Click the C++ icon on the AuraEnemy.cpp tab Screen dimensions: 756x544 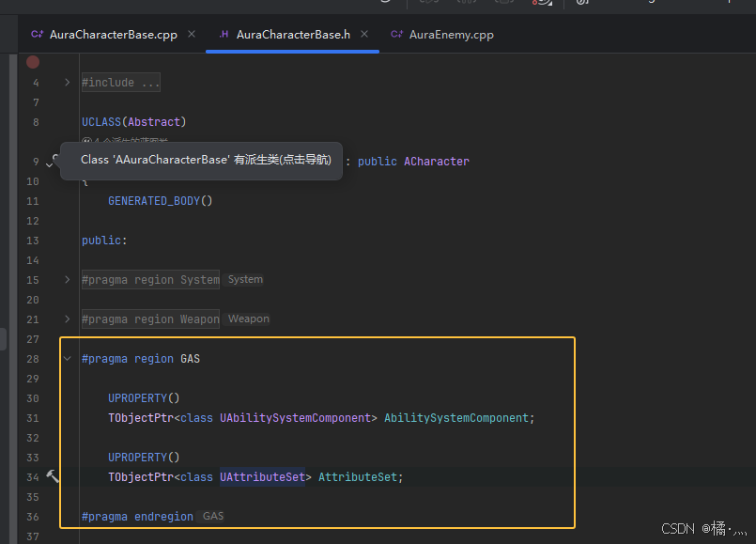coord(398,34)
